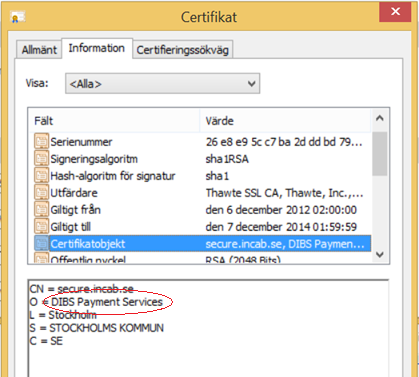The height and width of the screenshot is (377, 419).
Task: Click the Fält column header
Action: coord(114,121)
